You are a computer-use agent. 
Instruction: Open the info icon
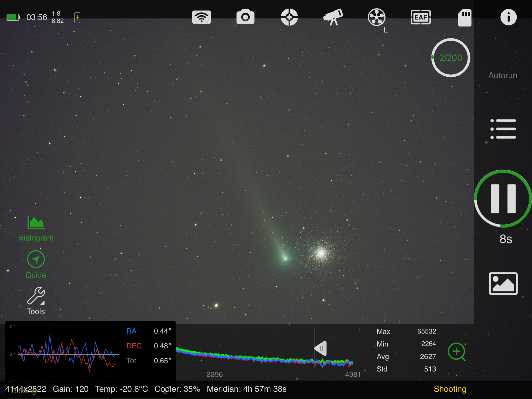(508, 17)
